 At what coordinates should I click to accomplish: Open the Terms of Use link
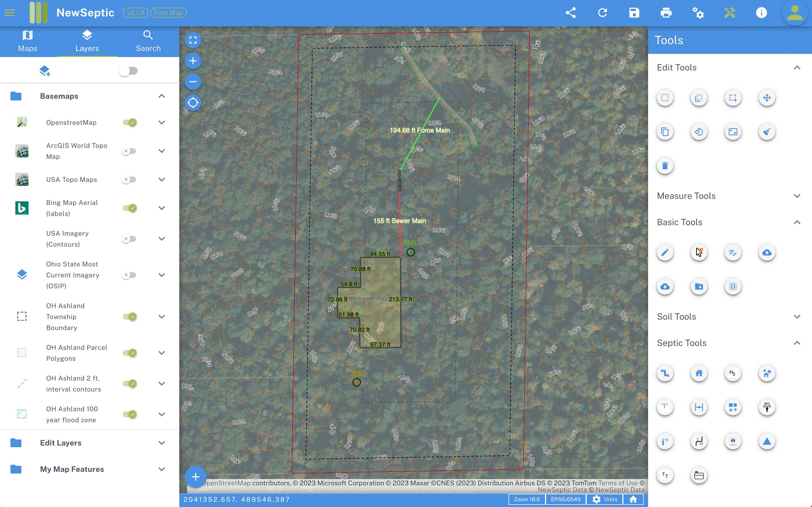[618, 483]
